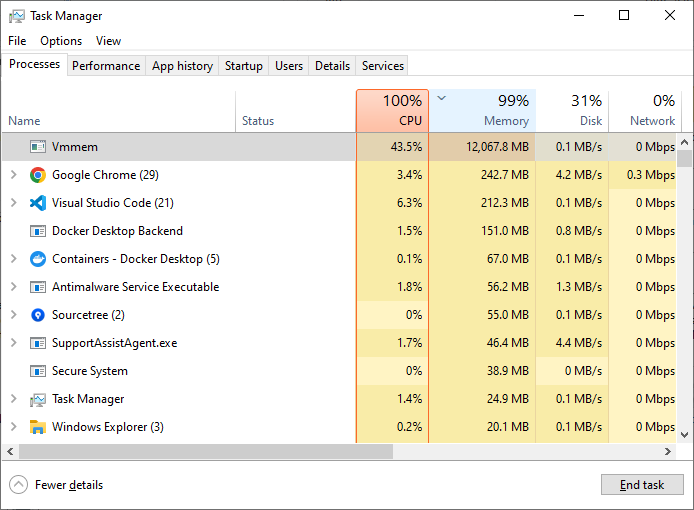Click the 1.3 MB/s disk value
The width and height of the screenshot is (694, 510).
[579, 287]
